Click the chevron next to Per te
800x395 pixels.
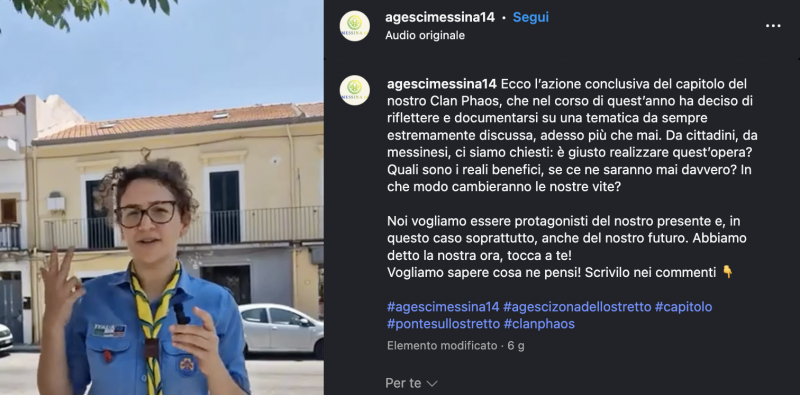pos(432,383)
